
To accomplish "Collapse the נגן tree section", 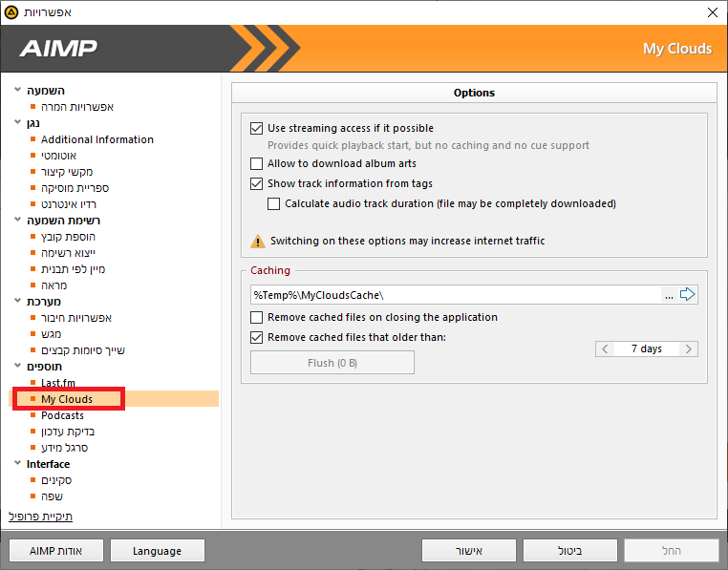I will point(17,121).
